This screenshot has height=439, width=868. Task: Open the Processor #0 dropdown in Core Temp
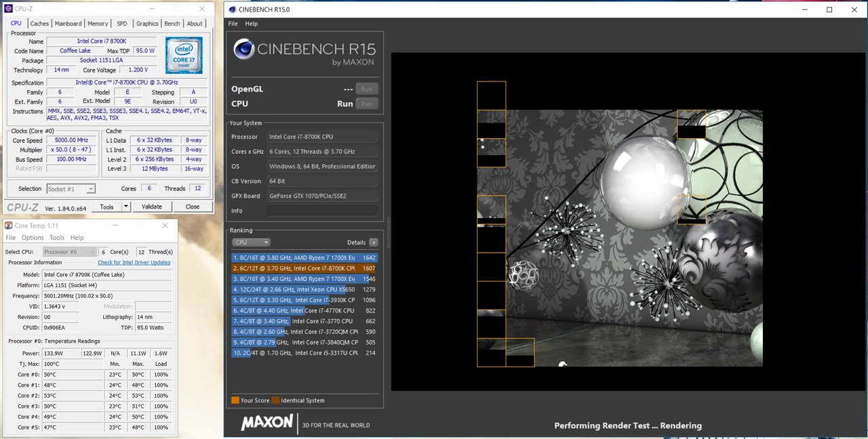click(x=70, y=251)
